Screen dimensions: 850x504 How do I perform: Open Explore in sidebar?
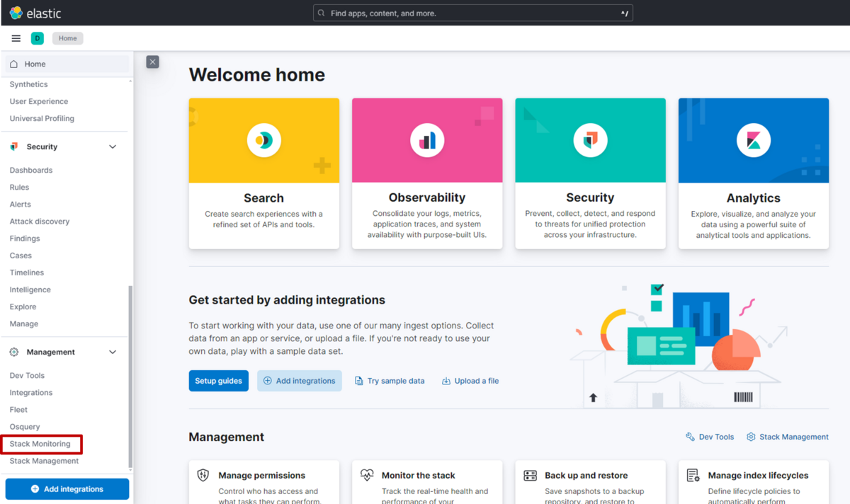tap(23, 307)
